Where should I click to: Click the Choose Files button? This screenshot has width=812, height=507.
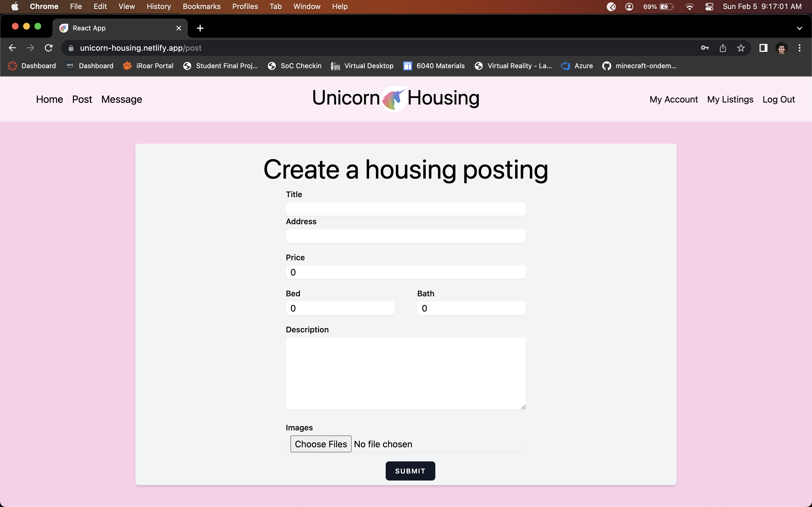[321, 444]
